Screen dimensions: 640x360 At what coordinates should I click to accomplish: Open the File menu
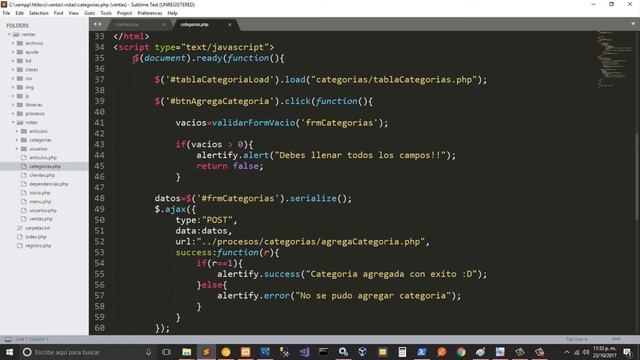pos(6,13)
